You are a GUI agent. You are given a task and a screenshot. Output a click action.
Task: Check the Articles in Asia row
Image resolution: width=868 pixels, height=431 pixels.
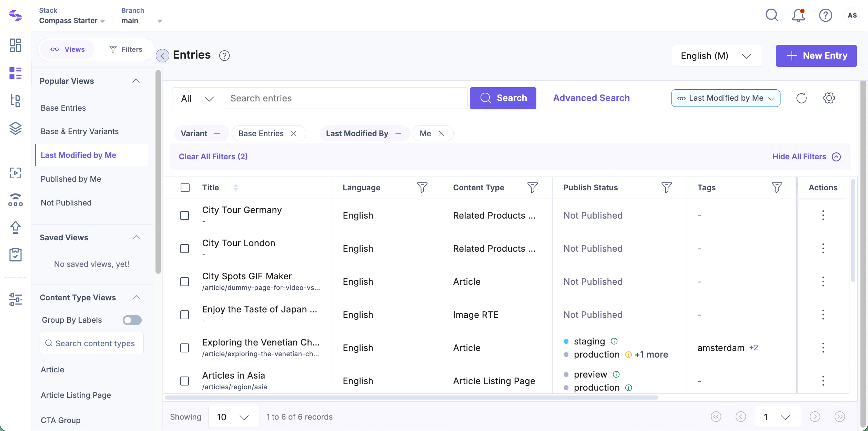coord(185,381)
